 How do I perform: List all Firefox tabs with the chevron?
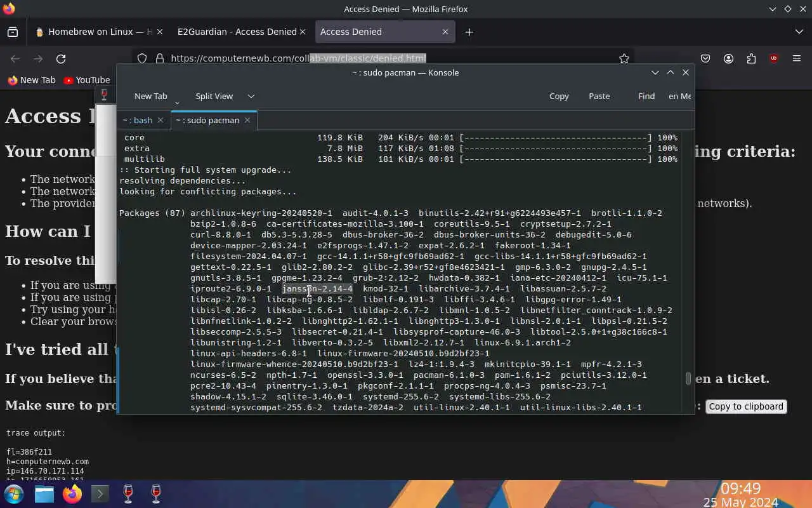(x=799, y=32)
